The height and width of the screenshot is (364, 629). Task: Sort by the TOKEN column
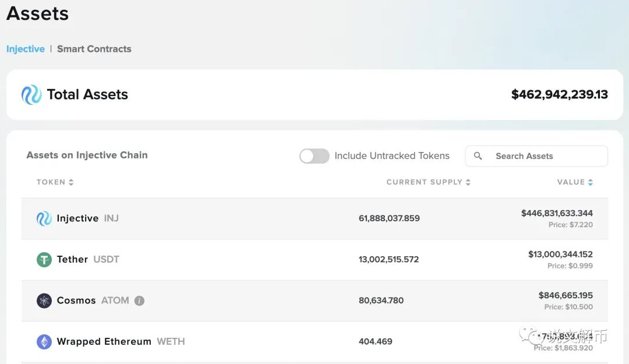(55, 182)
